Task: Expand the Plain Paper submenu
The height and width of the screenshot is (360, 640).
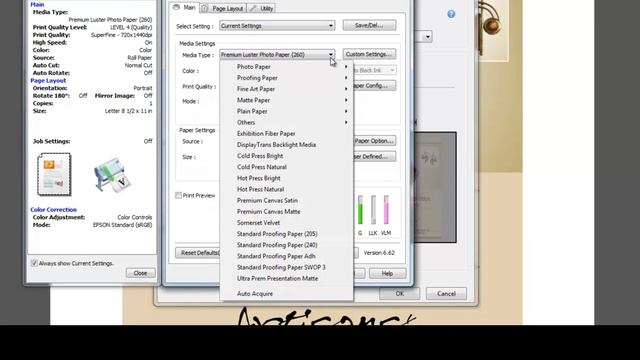Action: [287, 111]
